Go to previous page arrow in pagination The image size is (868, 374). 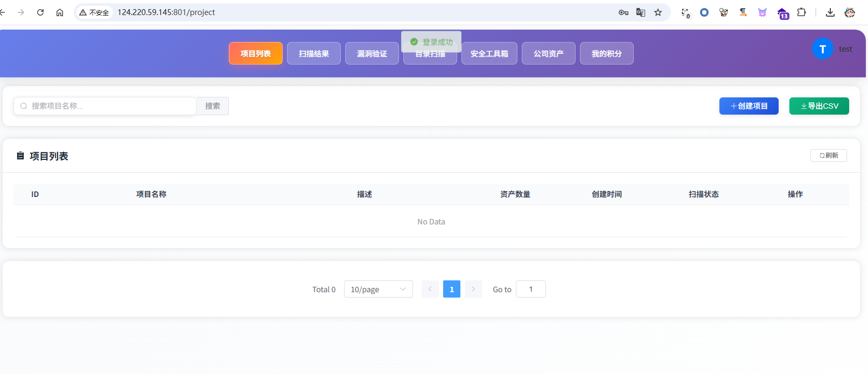430,289
